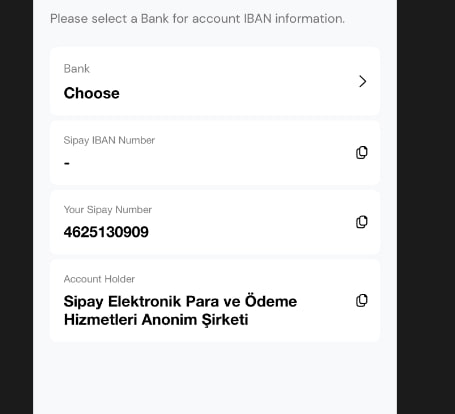Viewport: 455px width, 414px height.
Task: Click the empty IBAN dash value
Action: [x=67, y=163]
